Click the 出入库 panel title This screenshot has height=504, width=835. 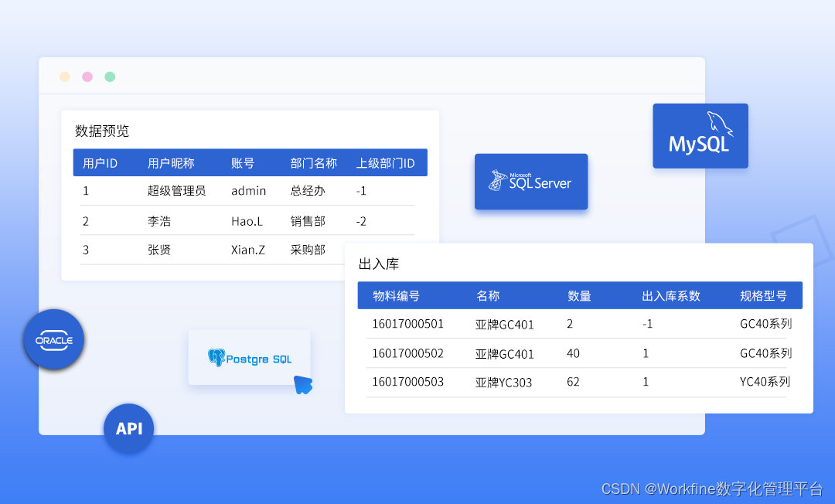click(379, 264)
